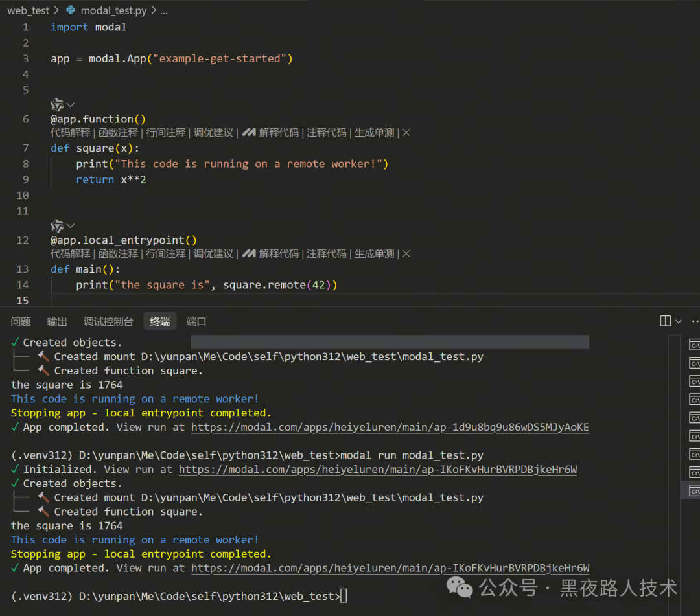Dismiss the code lens row above def main
This screenshot has height=616, width=700.
point(406,254)
